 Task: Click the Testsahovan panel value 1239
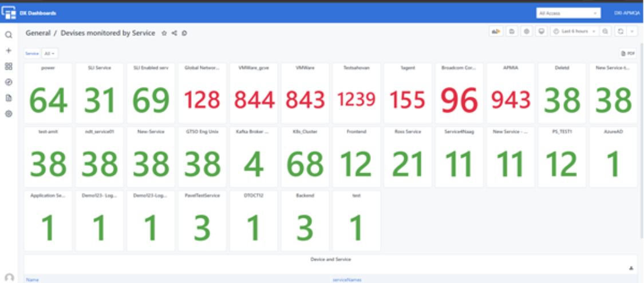[x=357, y=99]
